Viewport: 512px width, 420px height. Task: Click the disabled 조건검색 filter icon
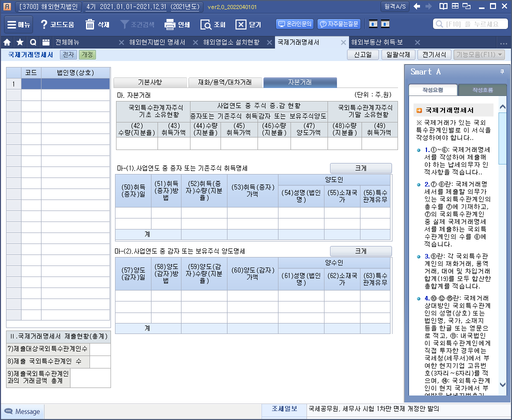tap(124, 24)
